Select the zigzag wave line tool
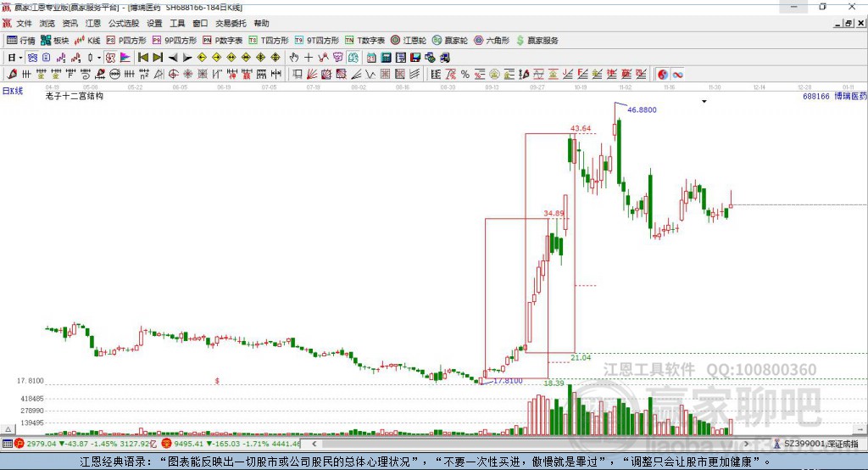This screenshot has height=470, width=868. click(x=370, y=75)
